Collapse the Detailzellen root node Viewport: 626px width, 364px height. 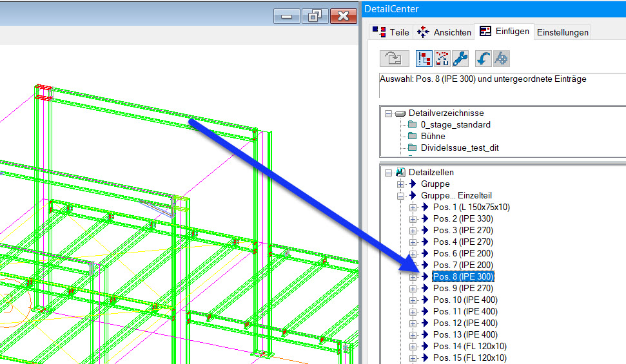(388, 173)
